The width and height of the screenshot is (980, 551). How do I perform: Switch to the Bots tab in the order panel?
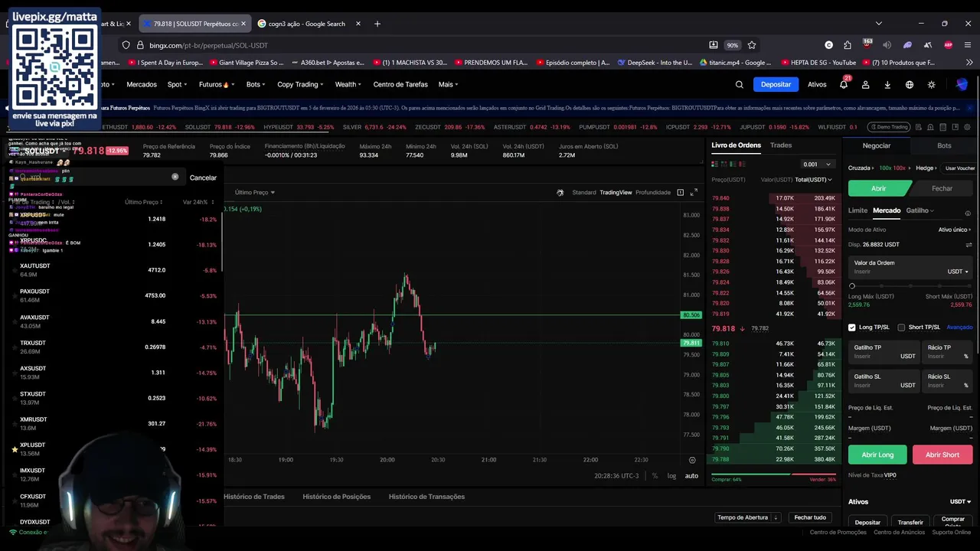coord(944,145)
